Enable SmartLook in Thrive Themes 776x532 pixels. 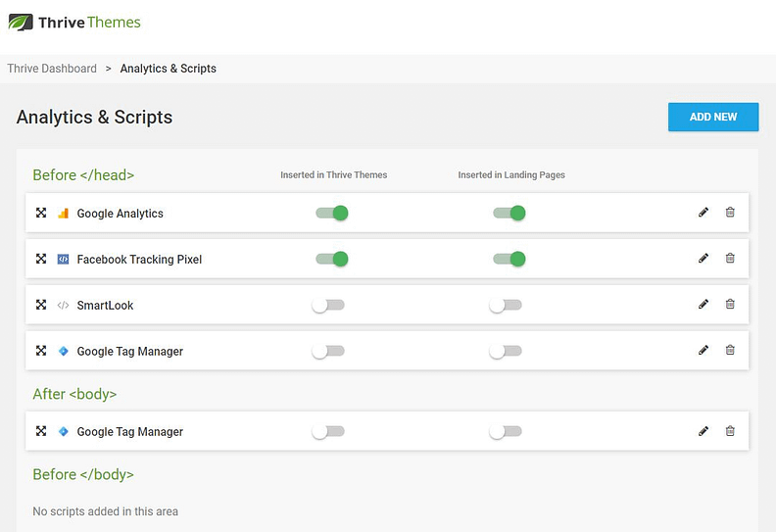328,306
